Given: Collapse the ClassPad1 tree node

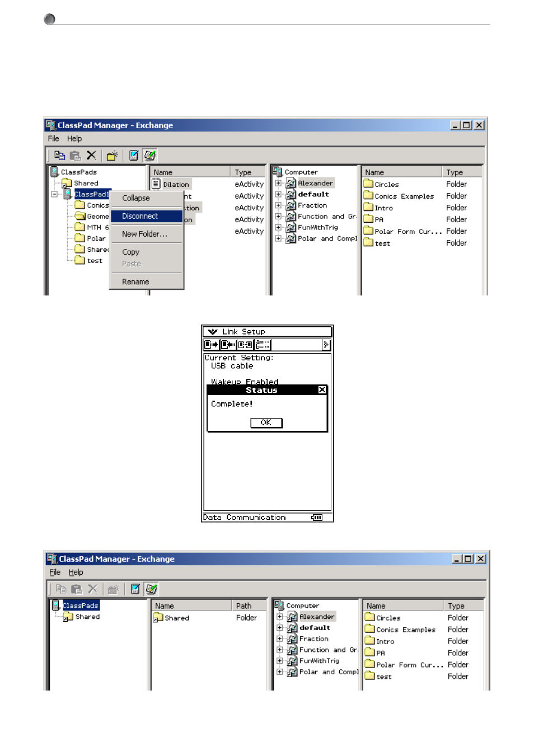Looking at the screenshot, I should [x=54, y=194].
